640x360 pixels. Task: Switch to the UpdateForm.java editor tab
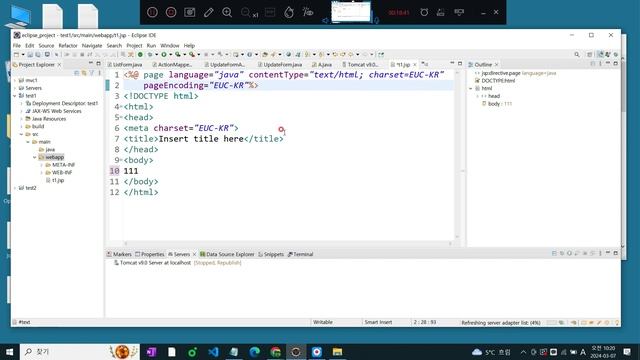click(280, 64)
